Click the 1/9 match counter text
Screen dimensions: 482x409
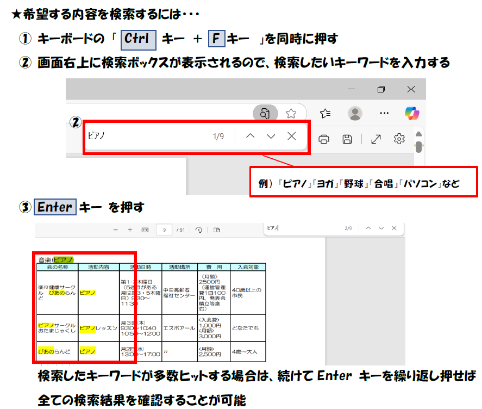tap(218, 136)
